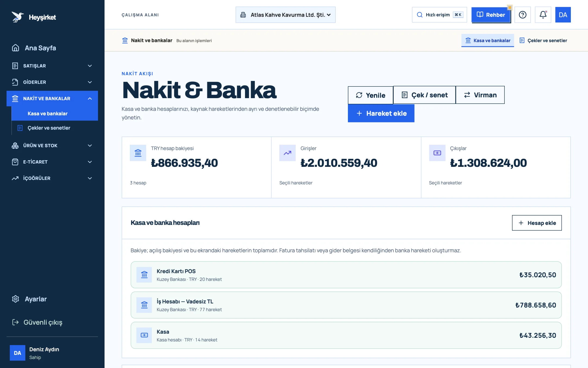The image size is (588, 368).
Task: Click the Güvenli çıkış label
Action: (43, 322)
